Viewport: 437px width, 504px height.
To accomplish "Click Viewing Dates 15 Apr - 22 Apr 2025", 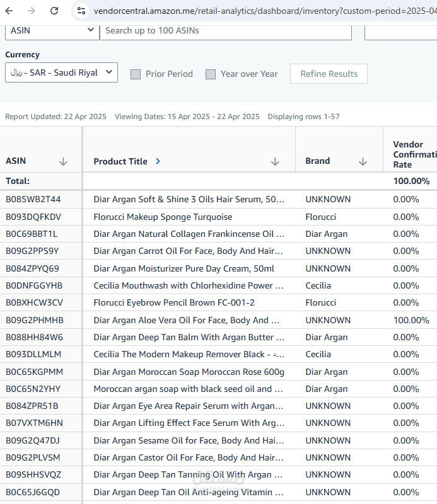I will [x=187, y=117].
